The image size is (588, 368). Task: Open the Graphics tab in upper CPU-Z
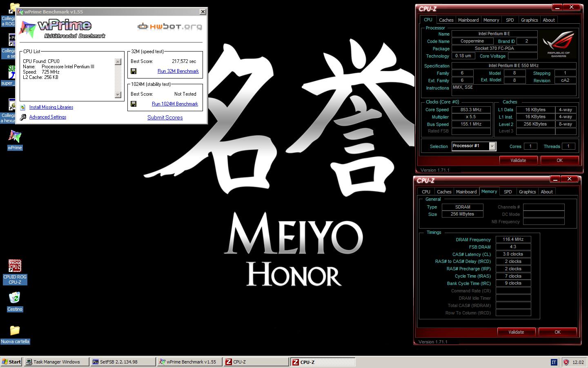point(529,20)
